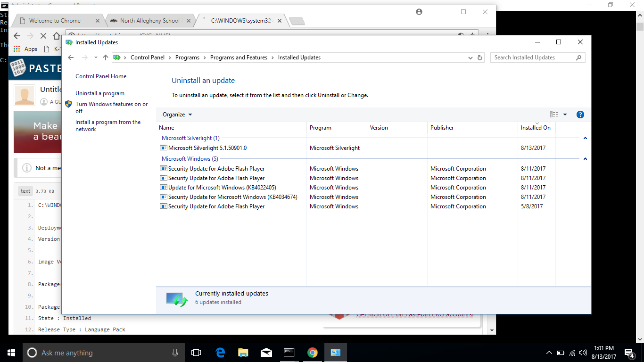The width and height of the screenshot is (644, 362).
Task: Click the Microsoft Silverlight group header
Action: (x=190, y=138)
